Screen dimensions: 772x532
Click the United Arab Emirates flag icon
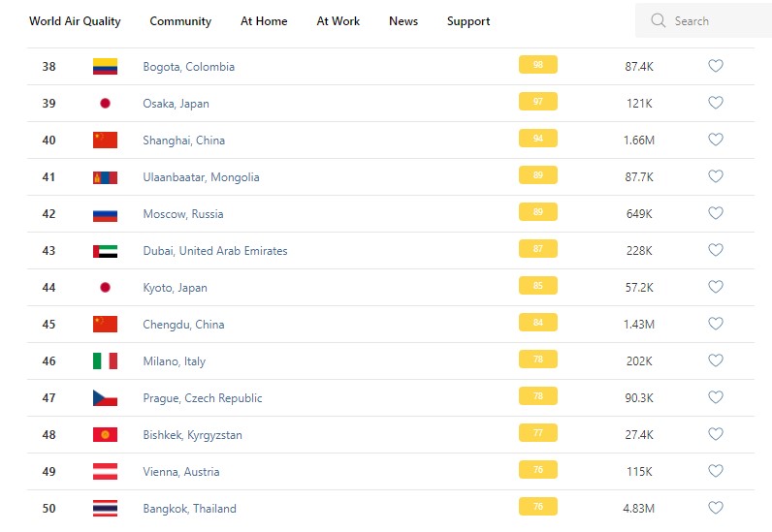(x=105, y=251)
